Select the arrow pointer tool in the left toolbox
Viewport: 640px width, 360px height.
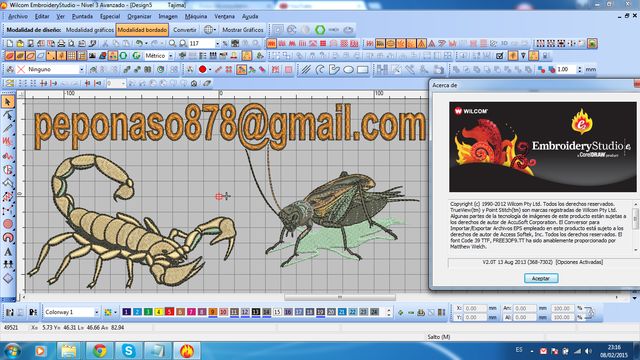tap(8, 101)
